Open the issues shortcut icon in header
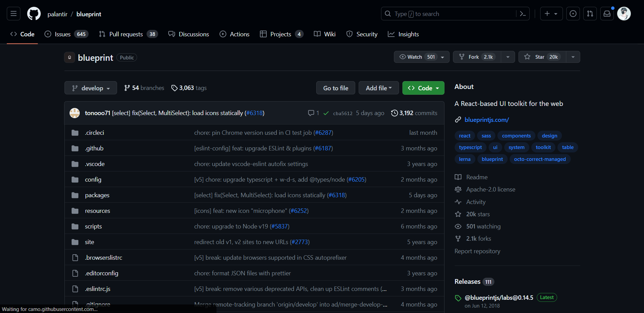644x313 pixels. coord(573,14)
